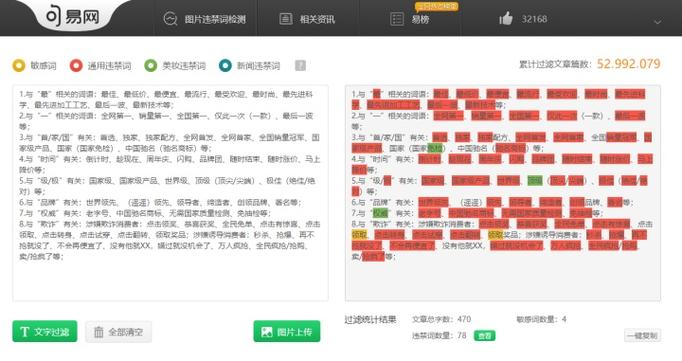Click the orange 52.992.079 filtered article counter

629,64
